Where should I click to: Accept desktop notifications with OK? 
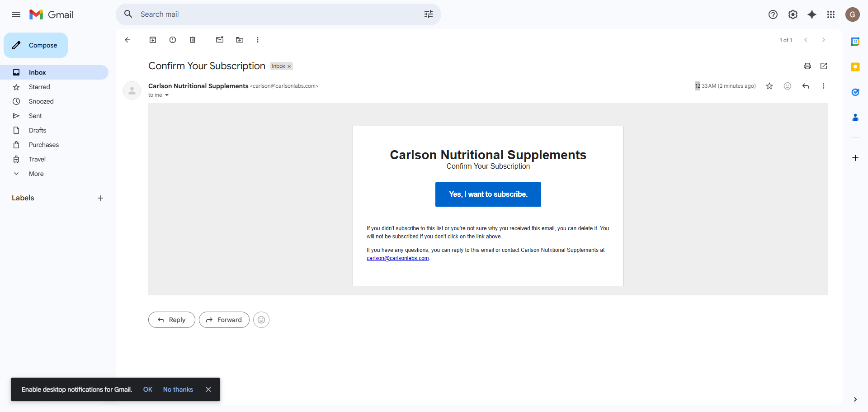(x=148, y=389)
